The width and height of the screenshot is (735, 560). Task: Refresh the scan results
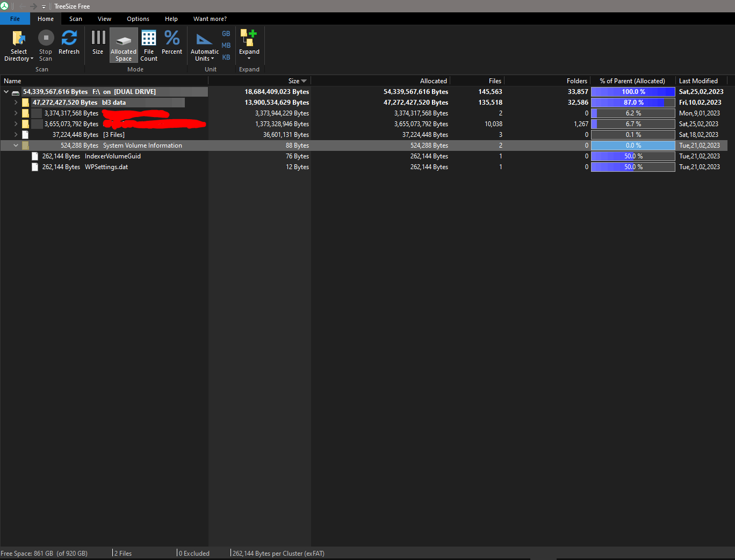point(69,42)
